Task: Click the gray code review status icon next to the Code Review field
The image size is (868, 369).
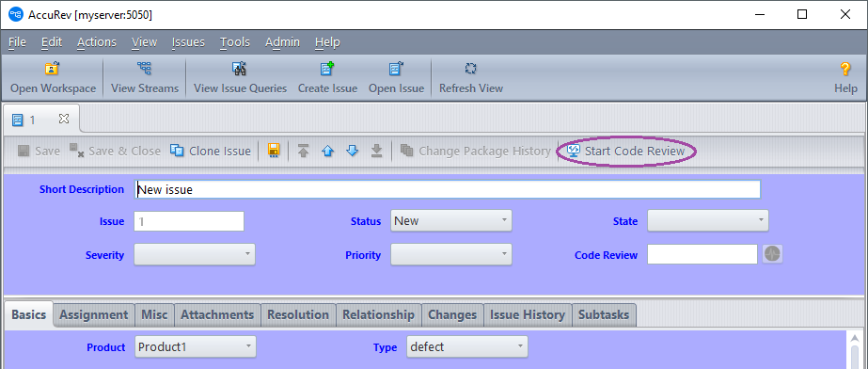Action: [772, 254]
